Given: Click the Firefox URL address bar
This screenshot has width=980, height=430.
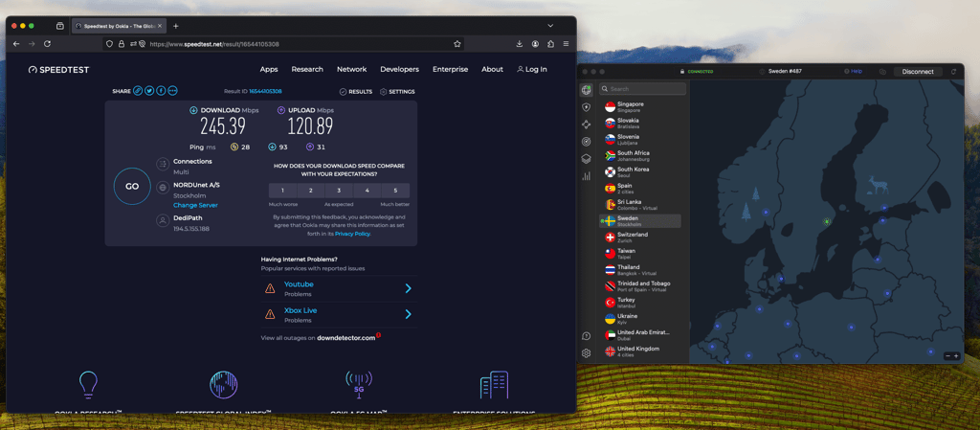Looking at the screenshot, I should pyautogui.click(x=284, y=44).
